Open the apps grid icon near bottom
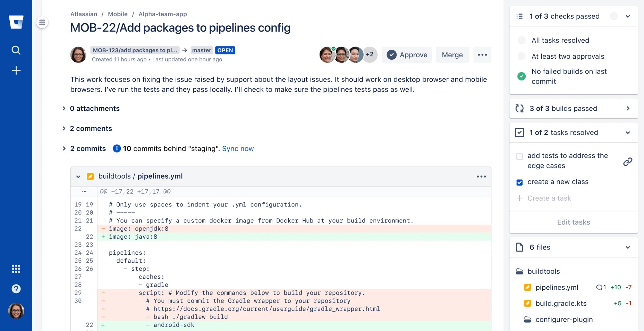644x331 pixels. pos(16,269)
